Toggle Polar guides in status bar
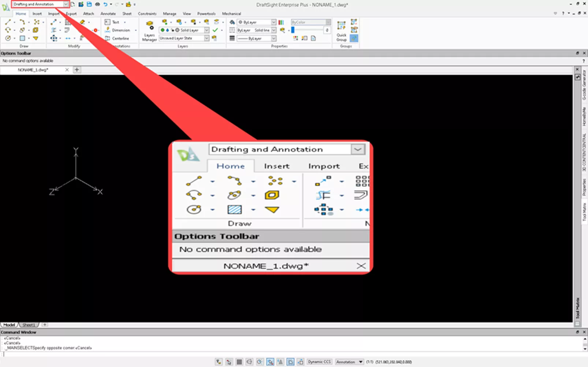Screen dimensions: 588x367 tap(260, 362)
